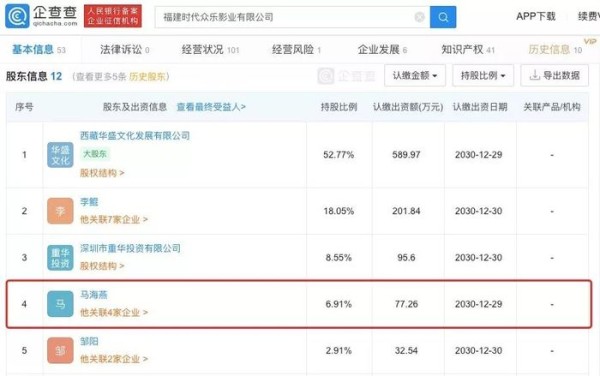
Task: Click the orange 邹 avatar icon
Action: pyautogui.click(x=60, y=350)
